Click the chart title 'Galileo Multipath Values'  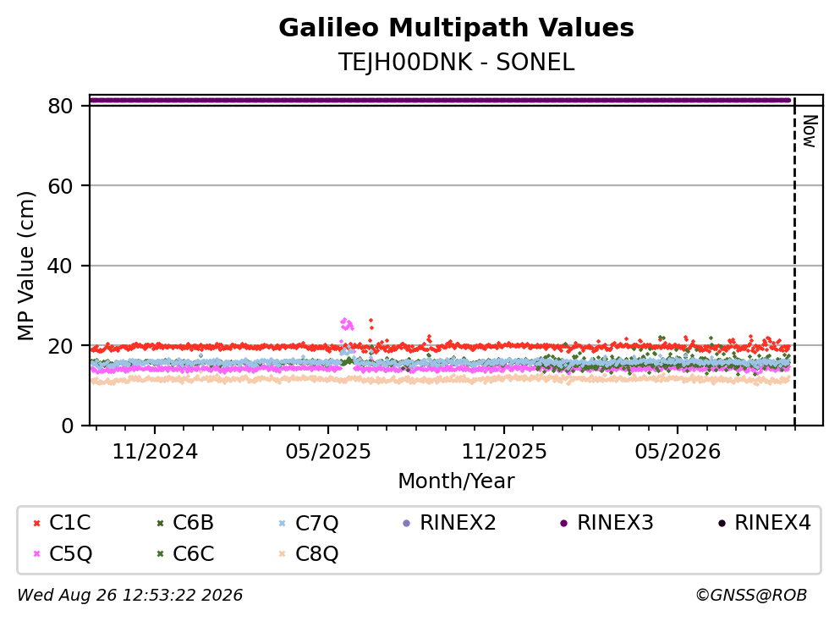coord(456,28)
